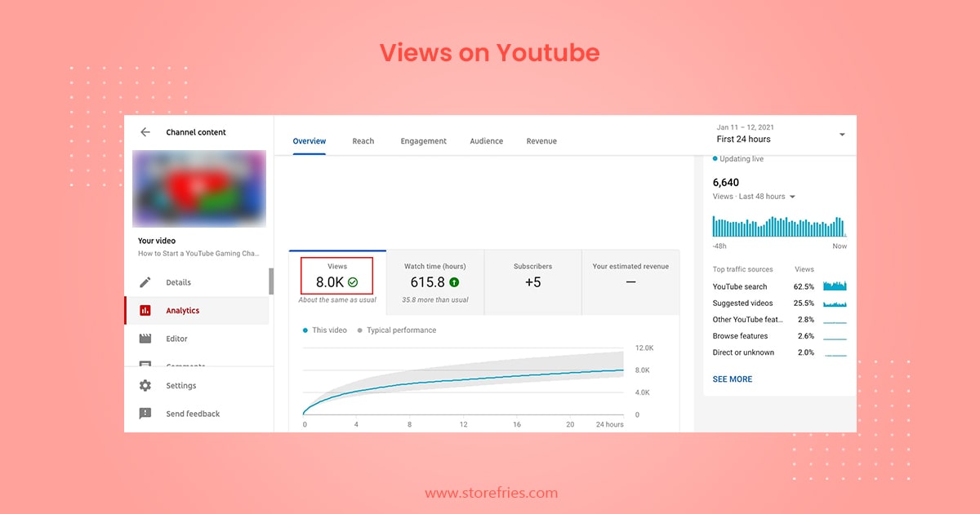Click the Settings gear icon
This screenshot has width=980, height=514.
coord(145,386)
